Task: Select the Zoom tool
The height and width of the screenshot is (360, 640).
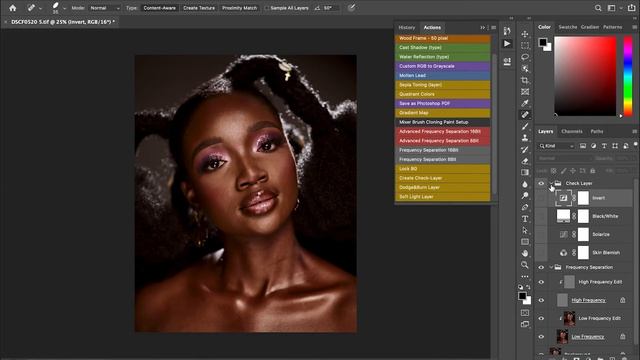Action: coord(525,264)
